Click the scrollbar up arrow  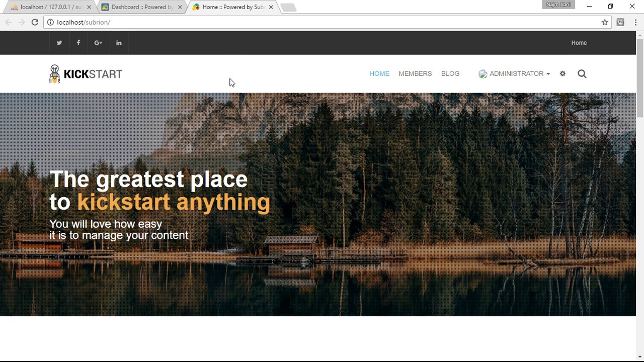pos(640,35)
